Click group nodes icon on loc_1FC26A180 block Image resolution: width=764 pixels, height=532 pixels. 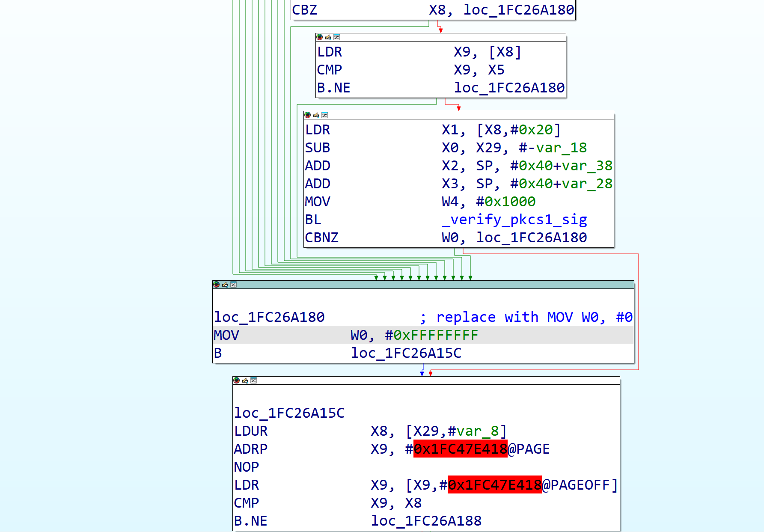tap(233, 285)
